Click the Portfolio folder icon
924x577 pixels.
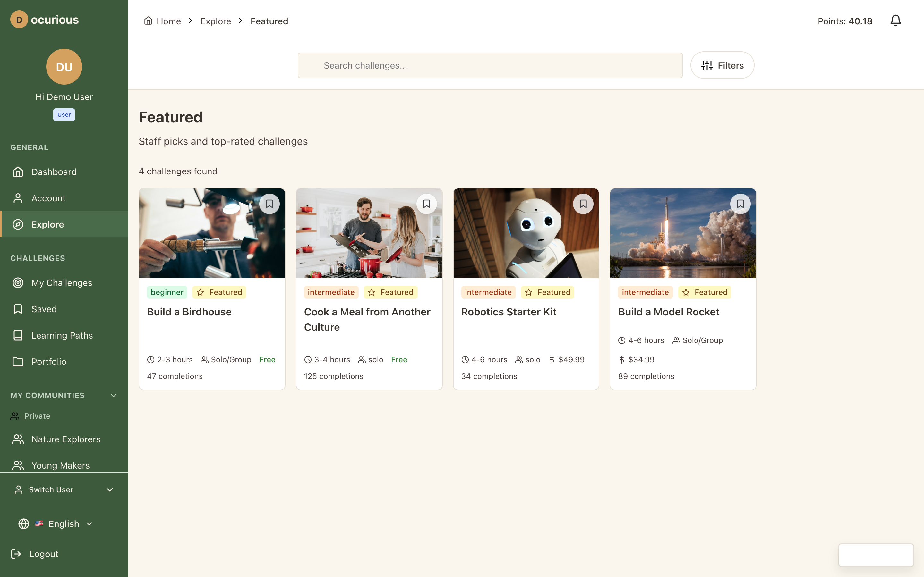pyautogui.click(x=18, y=361)
